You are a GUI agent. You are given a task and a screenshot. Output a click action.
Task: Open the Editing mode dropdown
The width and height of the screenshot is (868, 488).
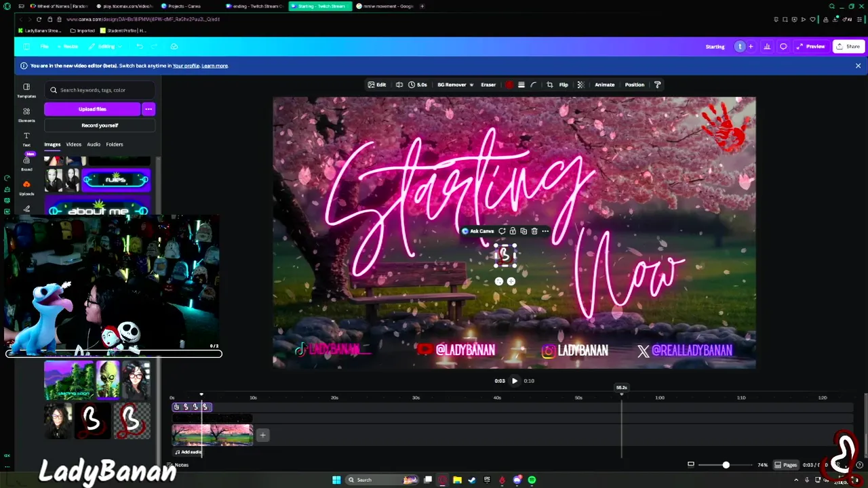pyautogui.click(x=106, y=47)
